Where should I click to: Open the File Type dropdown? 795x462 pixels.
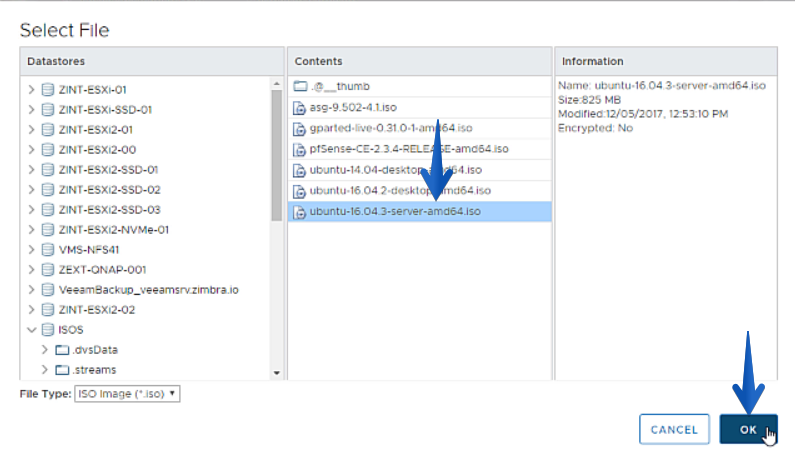coord(127,394)
